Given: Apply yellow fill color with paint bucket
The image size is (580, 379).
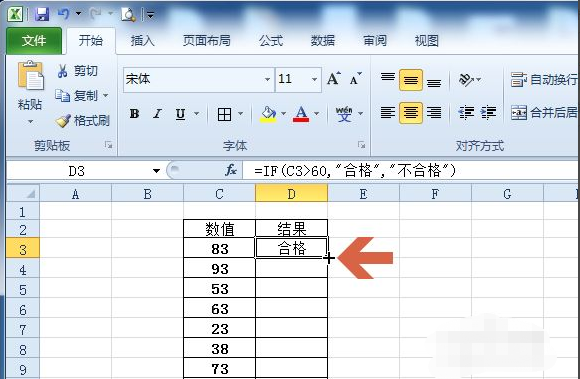Looking at the screenshot, I should (269, 114).
